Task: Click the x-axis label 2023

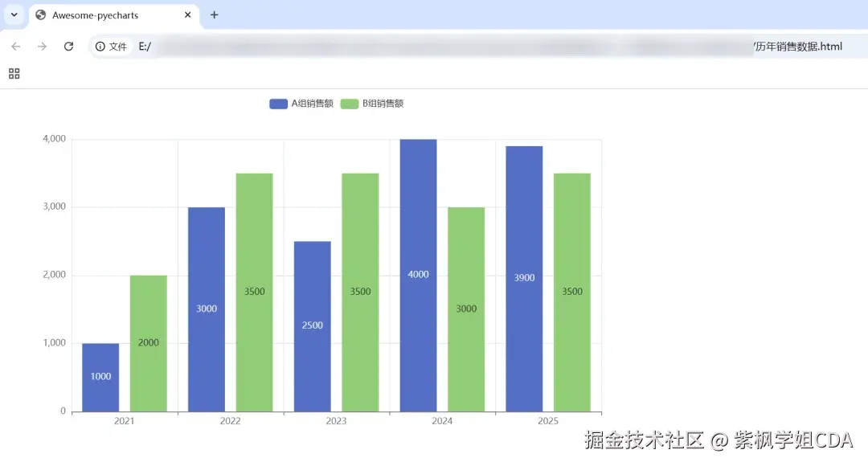Action: (x=336, y=421)
